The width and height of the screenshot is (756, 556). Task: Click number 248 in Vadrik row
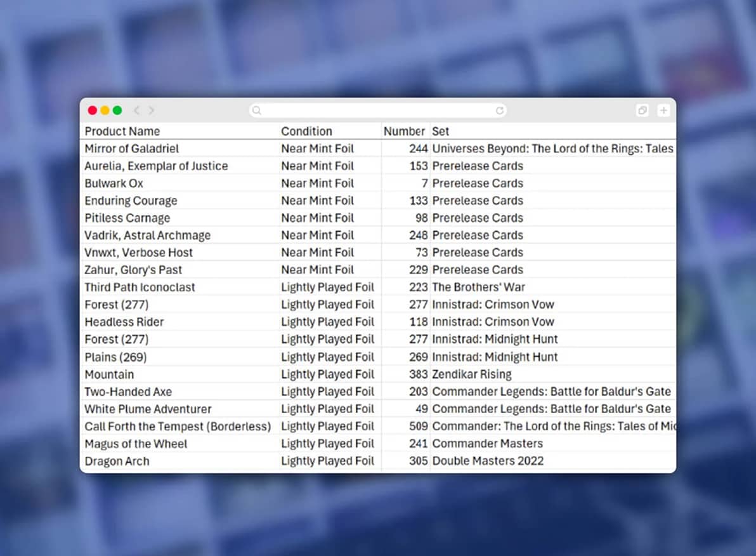click(419, 235)
